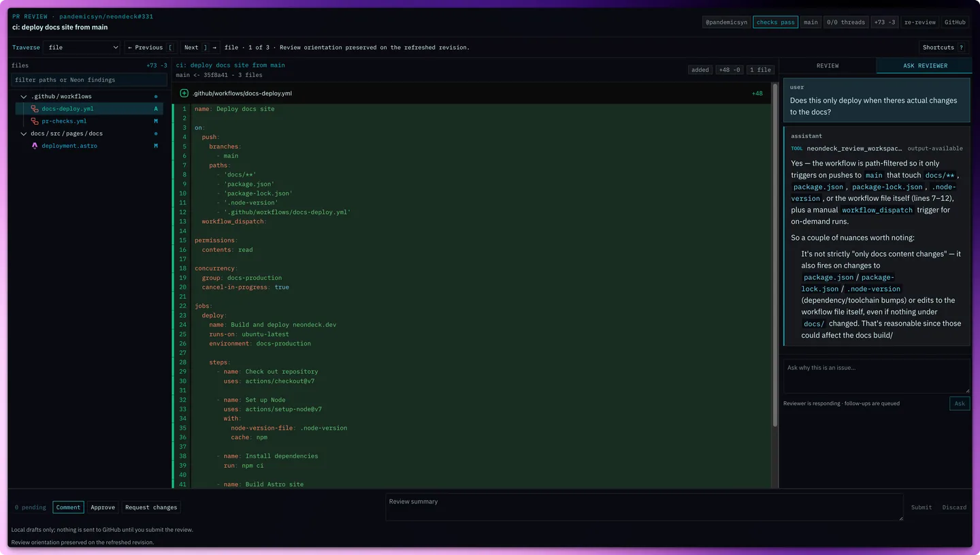Click the status dot on docs / src / pages / docs folder
The height and width of the screenshot is (555, 980).
pos(156,133)
